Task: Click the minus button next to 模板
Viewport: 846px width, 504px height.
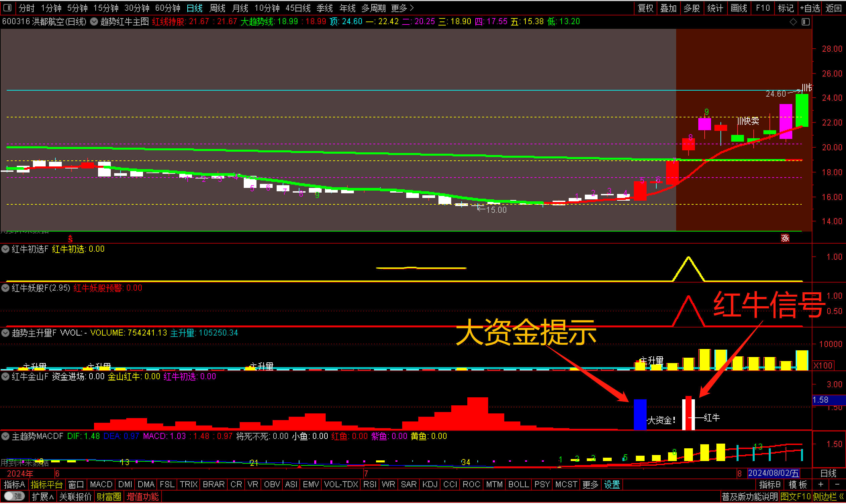Action: point(837,484)
